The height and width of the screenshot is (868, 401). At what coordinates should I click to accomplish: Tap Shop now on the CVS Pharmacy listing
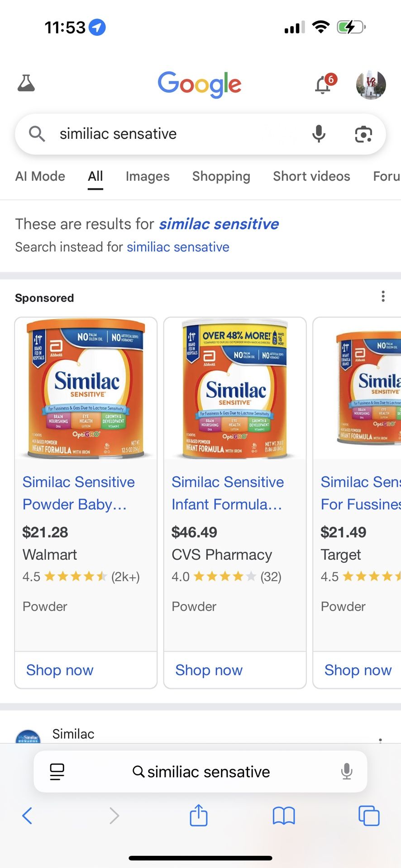click(x=209, y=670)
